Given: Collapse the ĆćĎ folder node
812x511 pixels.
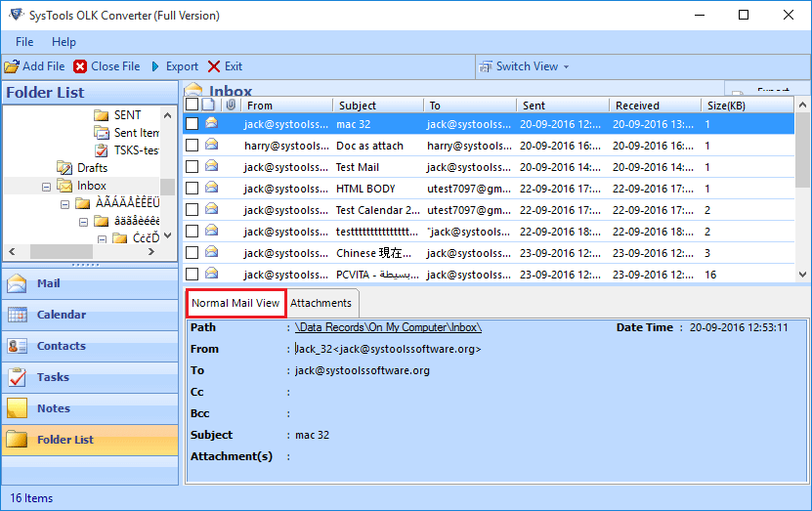Looking at the screenshot, I should (x=102, y=239).
